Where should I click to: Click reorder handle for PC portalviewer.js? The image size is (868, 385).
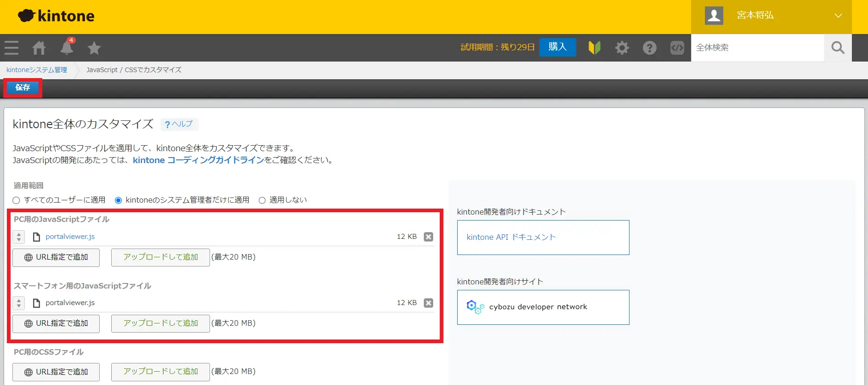tap(19, 237)
